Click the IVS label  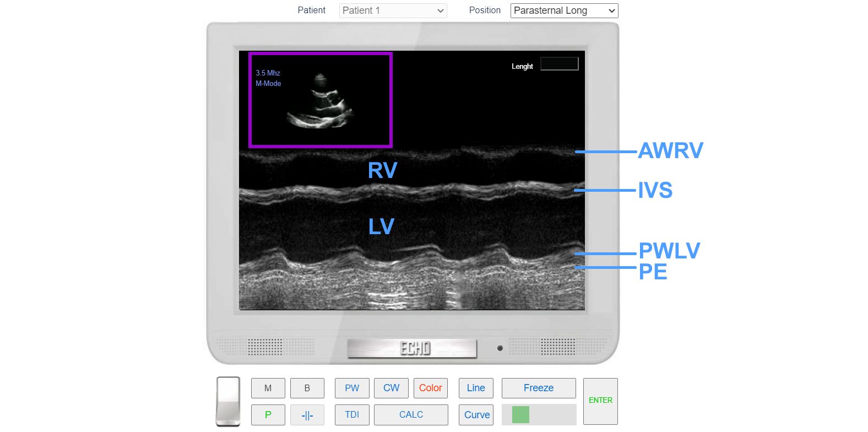[655, 190]
